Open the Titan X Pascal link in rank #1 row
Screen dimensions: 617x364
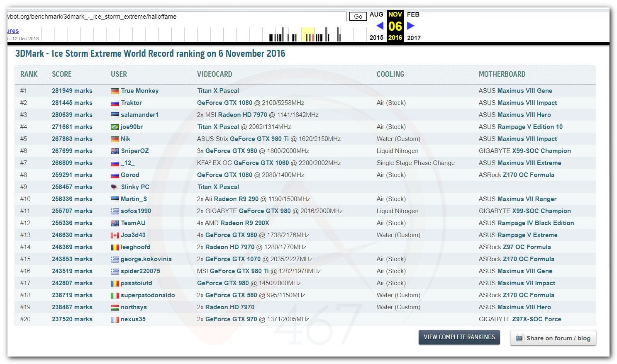218,91
